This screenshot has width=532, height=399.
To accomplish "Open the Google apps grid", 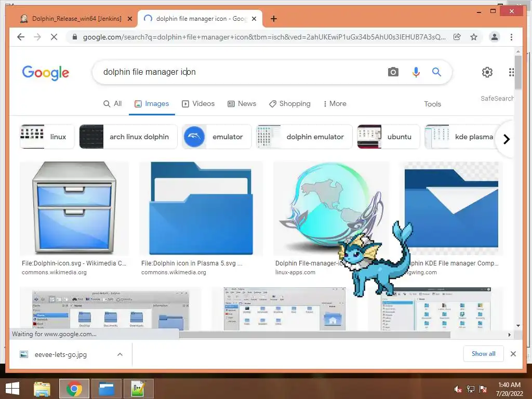I will [x=511, y=72].
